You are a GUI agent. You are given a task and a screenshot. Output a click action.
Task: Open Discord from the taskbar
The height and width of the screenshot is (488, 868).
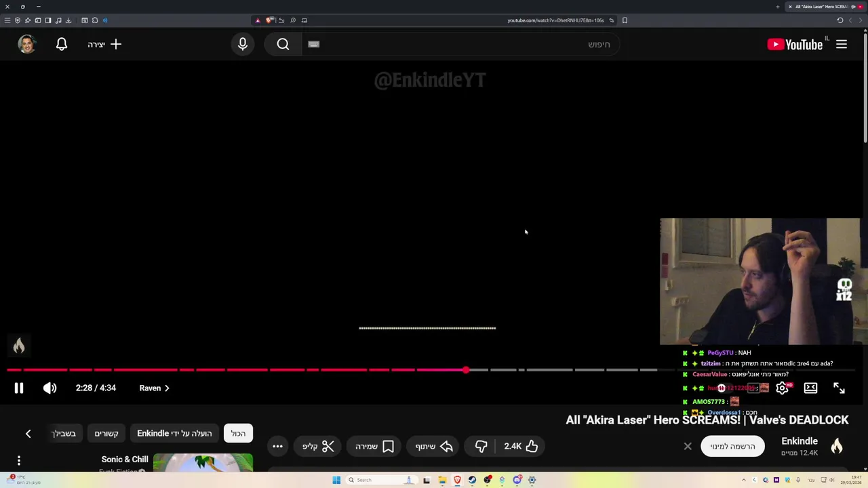click(517, 480)
